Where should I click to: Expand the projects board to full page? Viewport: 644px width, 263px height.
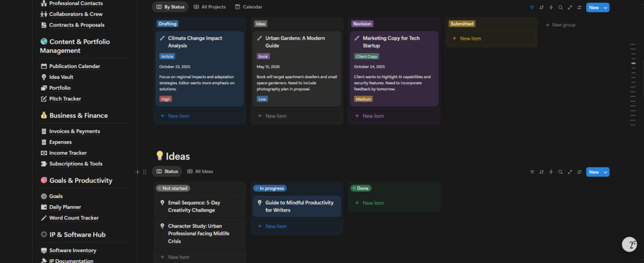(570, 8)
